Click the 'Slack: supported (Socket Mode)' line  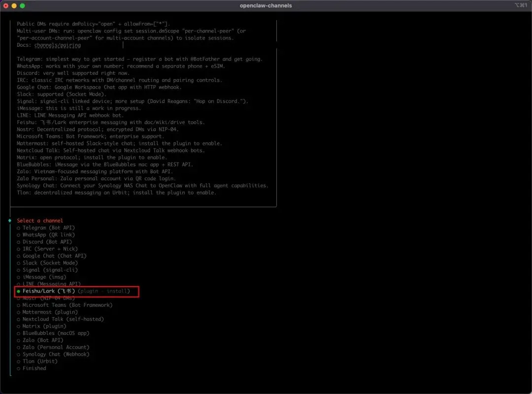[62, 95]
